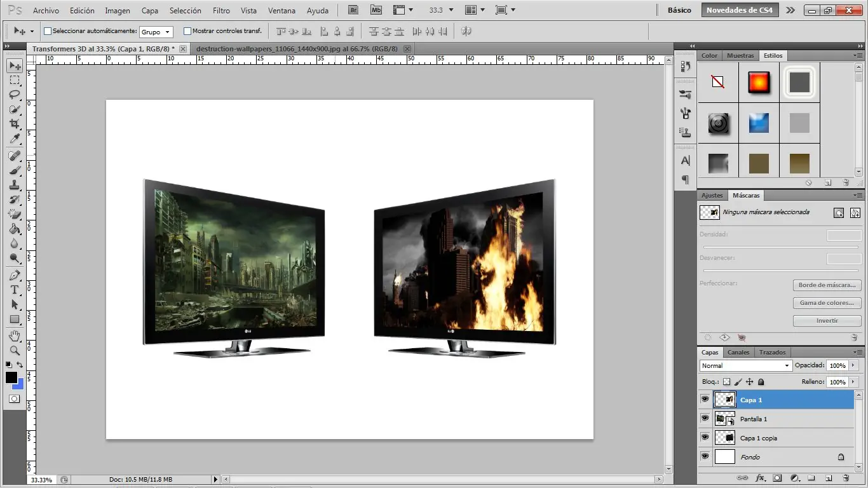Select the Crop tool
This screenshot has height=488, width=868.
[15, 124]
